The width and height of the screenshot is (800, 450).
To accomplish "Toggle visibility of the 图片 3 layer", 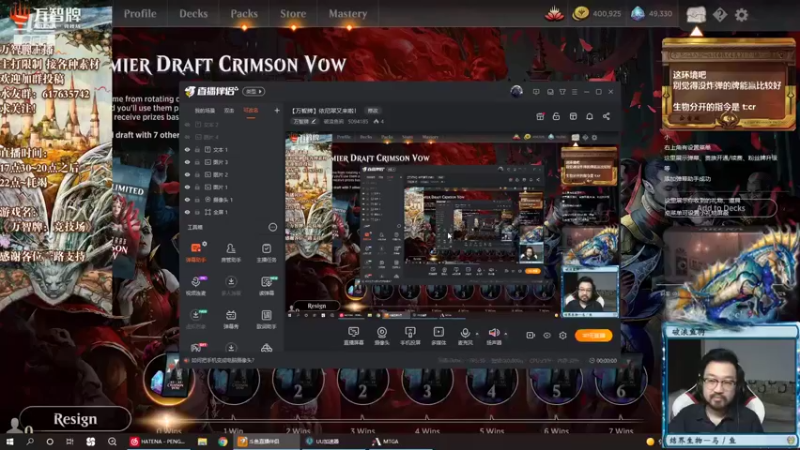I will 187,162.
